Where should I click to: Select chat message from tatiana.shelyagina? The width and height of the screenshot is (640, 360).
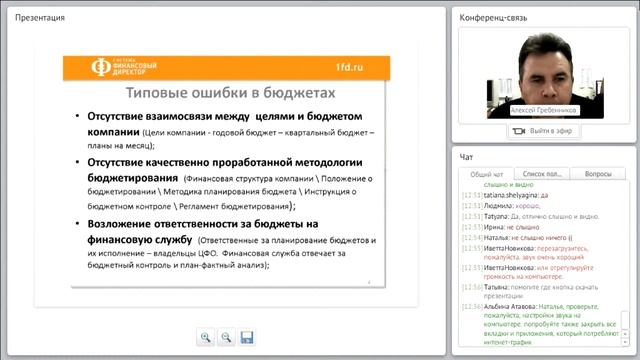point(505,196)
